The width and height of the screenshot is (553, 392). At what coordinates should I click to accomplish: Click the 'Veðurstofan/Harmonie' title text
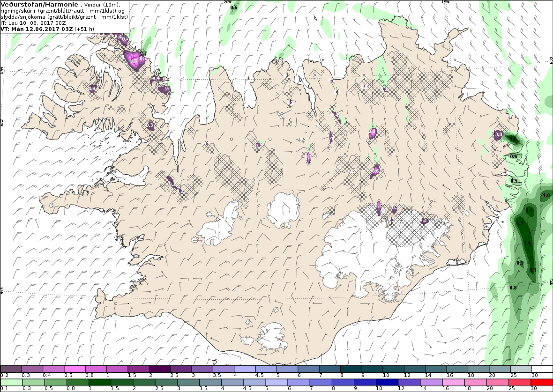click(x=39, y=5)
